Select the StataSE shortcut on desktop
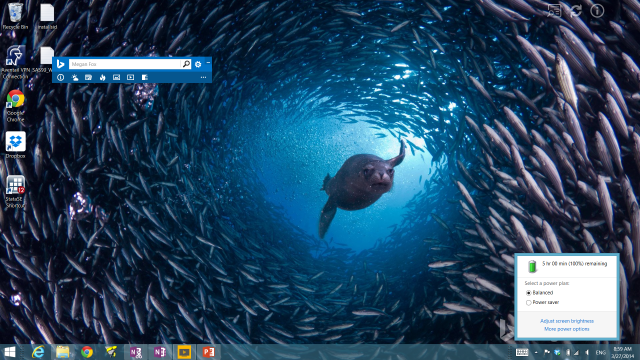Screen dimensions: 640x360 (16, 192)
